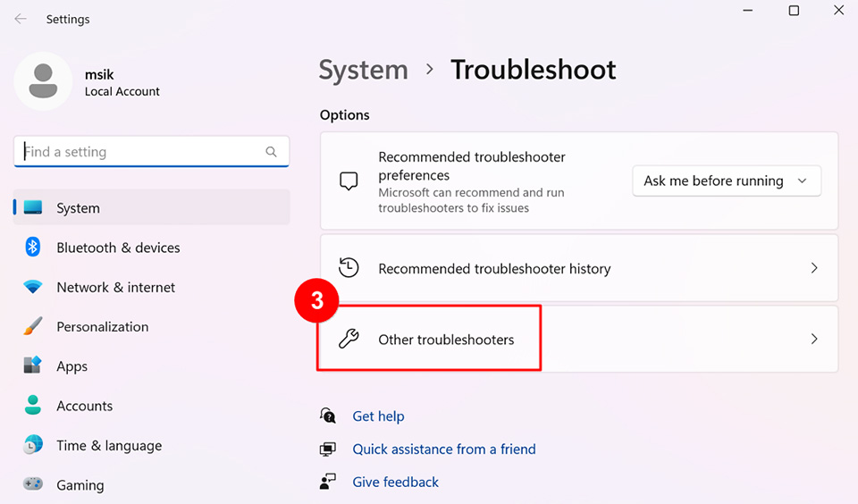Open the Apps settings page

[x=152, y=365]
